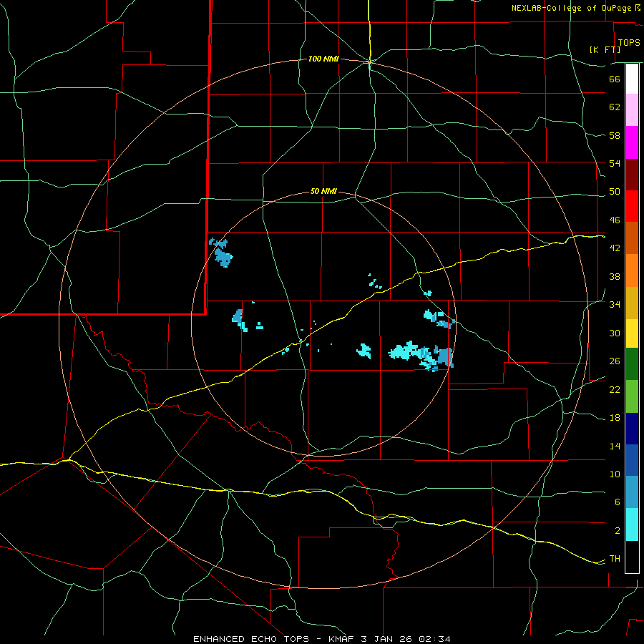The height and width of the screenshot is (644, 644).
Task: Click the dark red 50-54 kft legend swatch
Action: pyautogui.click(x=632, y=175)
